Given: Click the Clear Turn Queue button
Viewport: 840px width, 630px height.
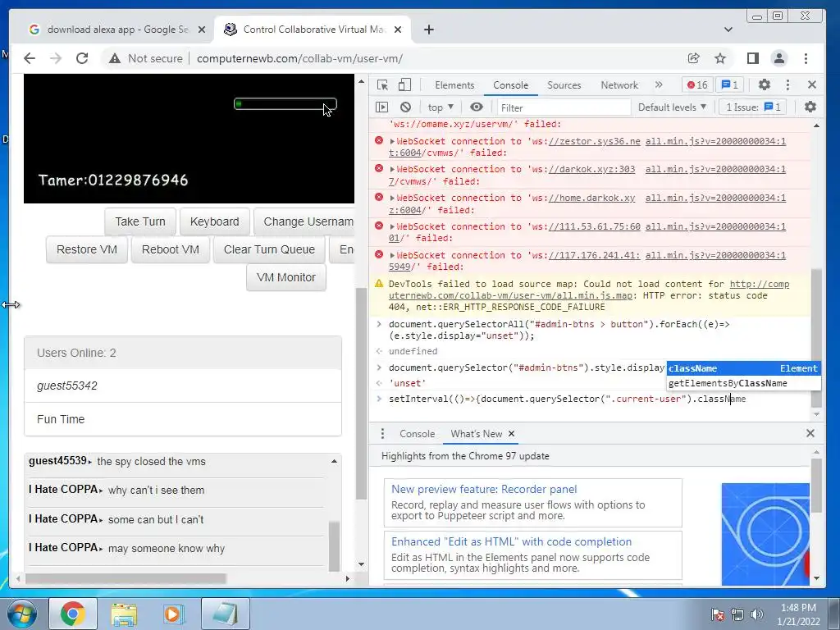Looking at the screenshot, I should 269,249.
